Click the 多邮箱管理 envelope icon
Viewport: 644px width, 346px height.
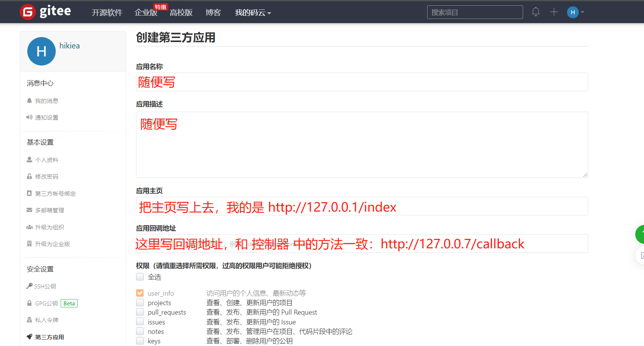pyautogui.click(x=29, y=210)
